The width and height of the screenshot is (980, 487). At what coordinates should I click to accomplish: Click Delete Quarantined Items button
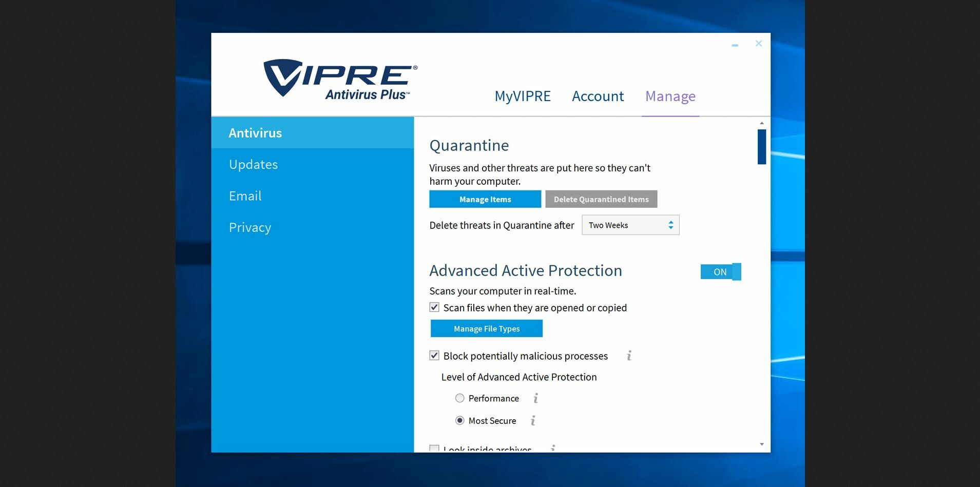[x=601, y=199]
